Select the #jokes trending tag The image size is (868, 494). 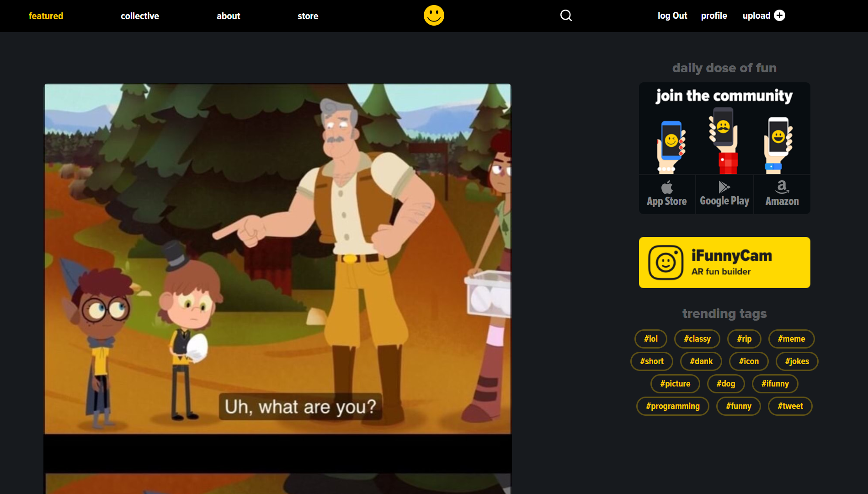tap(797, 361)
